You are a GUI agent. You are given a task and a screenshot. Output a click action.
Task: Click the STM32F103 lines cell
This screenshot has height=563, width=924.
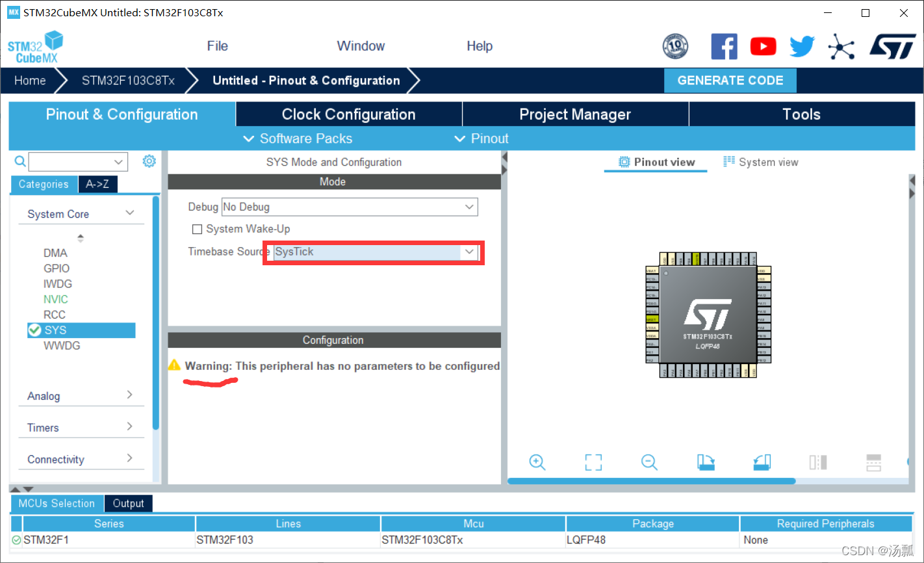coord(288,540)
